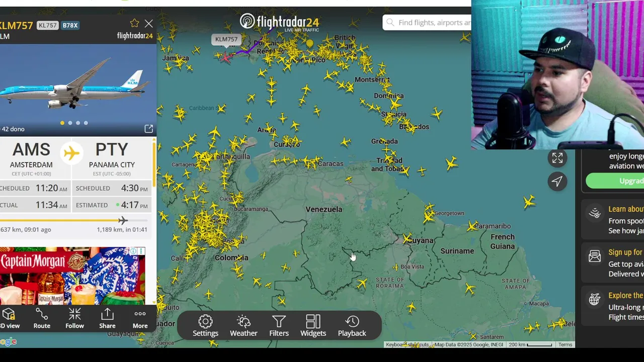Click the Flightradar24 logo on the map
Screen dimensions: 644x362
tap(279, 22)
